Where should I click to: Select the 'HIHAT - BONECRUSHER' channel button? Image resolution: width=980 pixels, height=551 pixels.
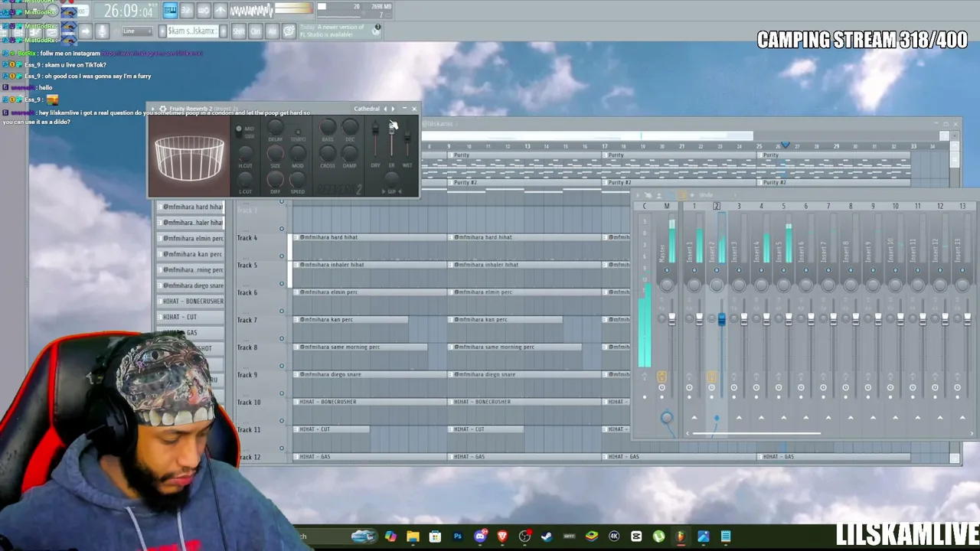pos(191,301)
